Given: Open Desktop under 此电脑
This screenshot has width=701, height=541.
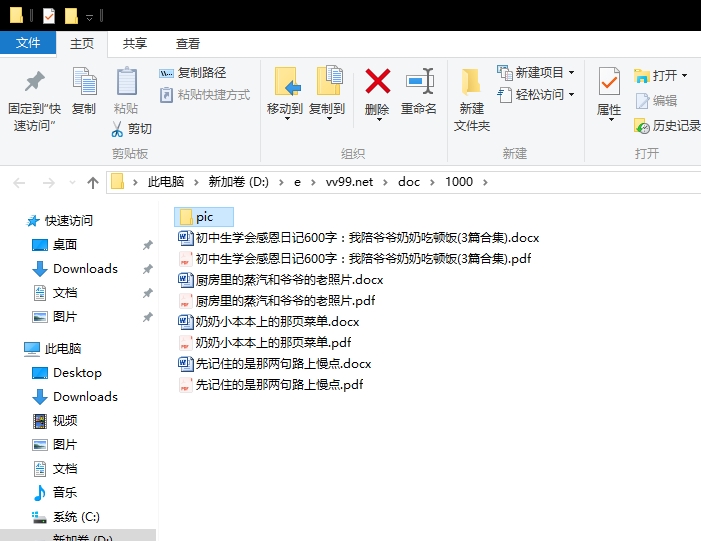Looking at the screenshot, I should pyautogui.click(x=67, y=373).
